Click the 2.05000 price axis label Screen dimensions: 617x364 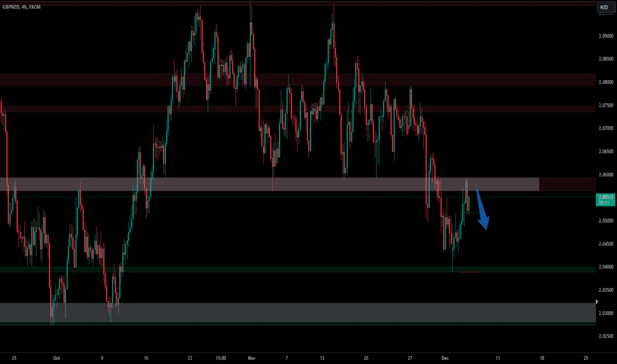[x=606, y=221]
